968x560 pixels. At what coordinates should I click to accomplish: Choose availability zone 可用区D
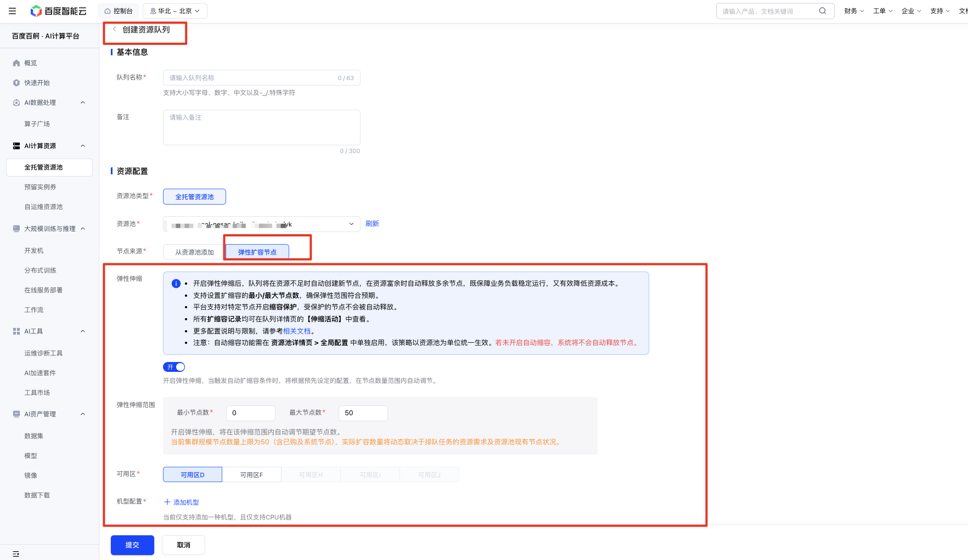coord(193,474)
